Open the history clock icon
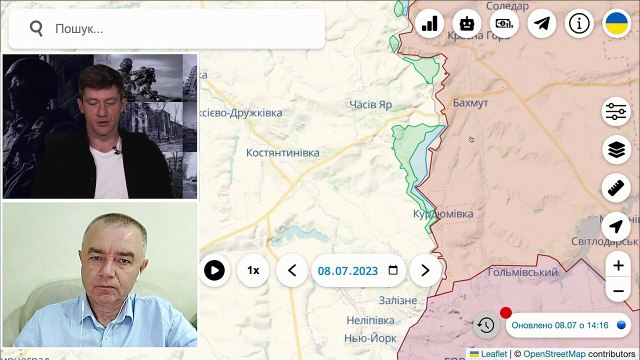The width and height of the screenshot is (640, 360). tap(486, 325)
